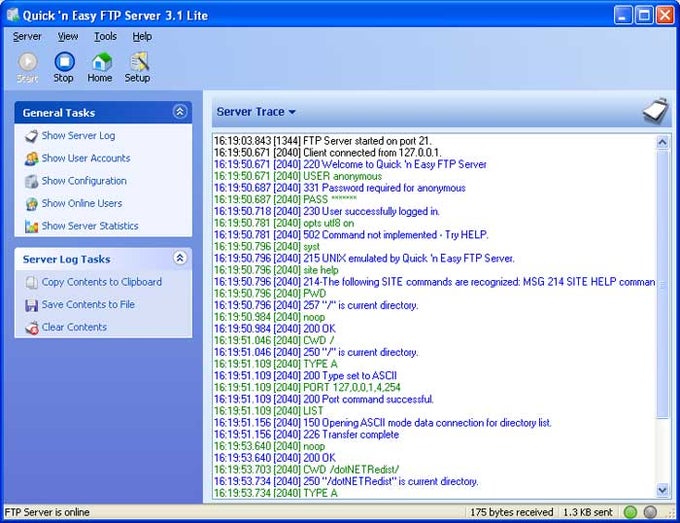
Task: Click the app icon in title bar
Action: [x=13, y=15]
